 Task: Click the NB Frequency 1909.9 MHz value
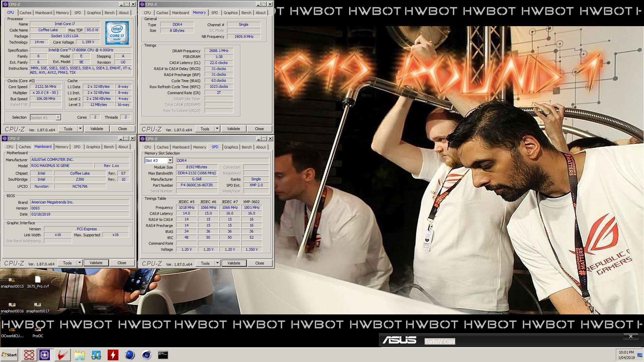pos(244,37)
